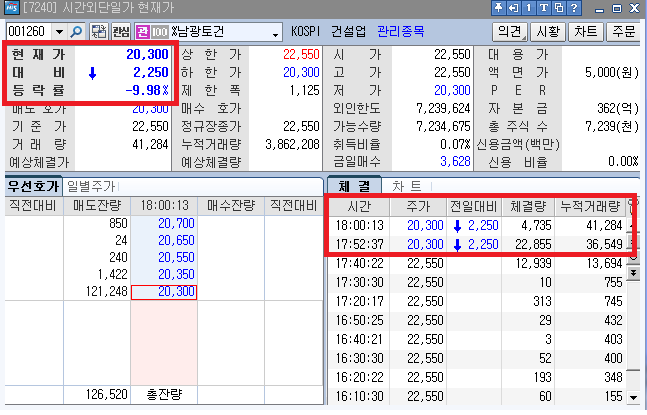
Task: Click the 17:30:30 trade row time
Action: (359, 282)
